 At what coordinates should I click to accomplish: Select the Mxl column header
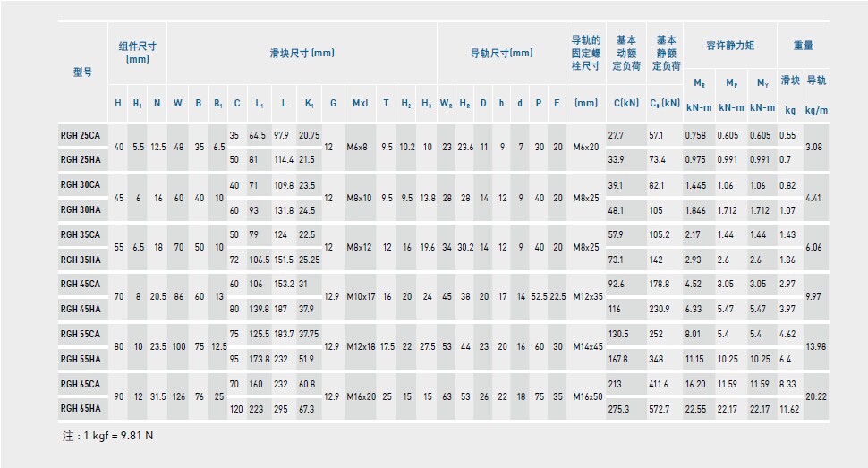click(361, 103)
